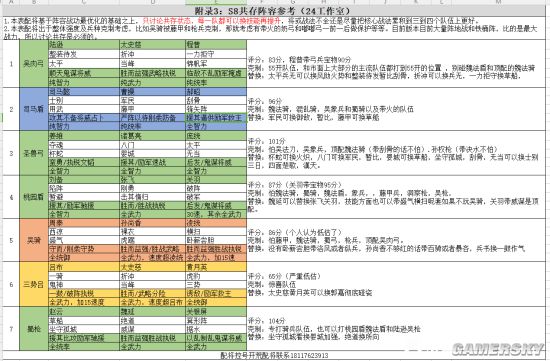This screenshot has width=550, height=361.
Task: Click the comment text 评分：104分
Action: [266, 321]
